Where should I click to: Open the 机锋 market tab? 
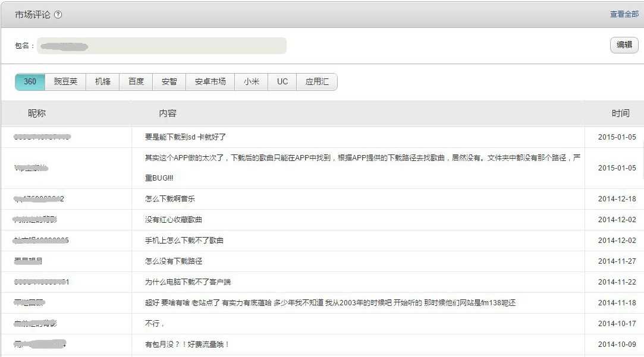coord(103,82)
